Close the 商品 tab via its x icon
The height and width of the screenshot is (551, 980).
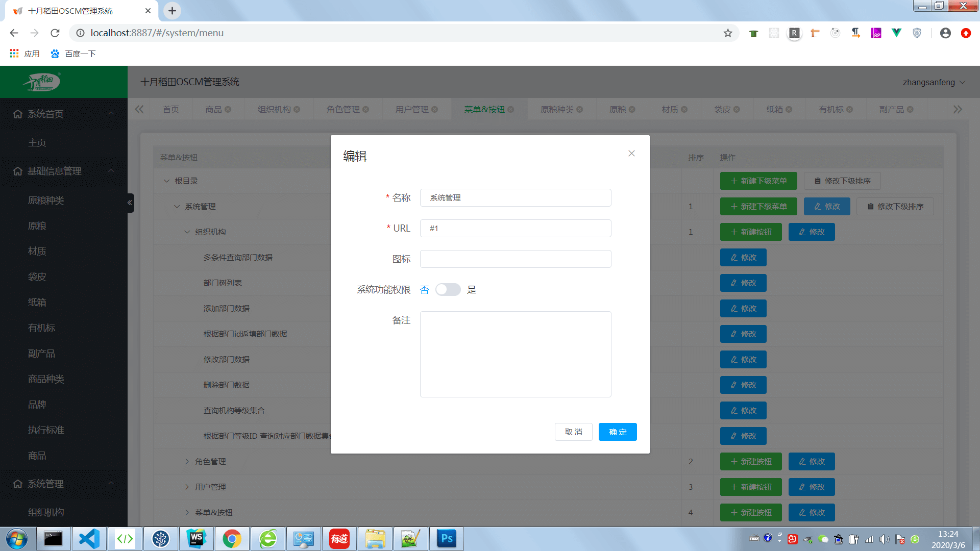(x=228, y=110)
